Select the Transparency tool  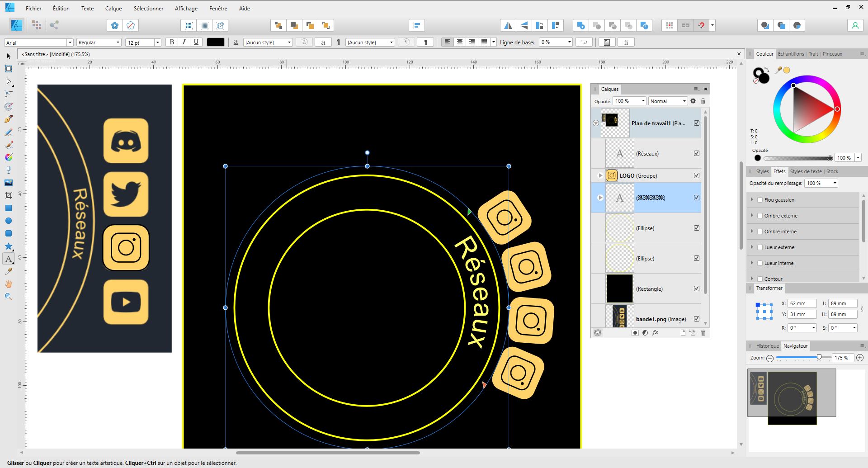[x=9, y=170]
